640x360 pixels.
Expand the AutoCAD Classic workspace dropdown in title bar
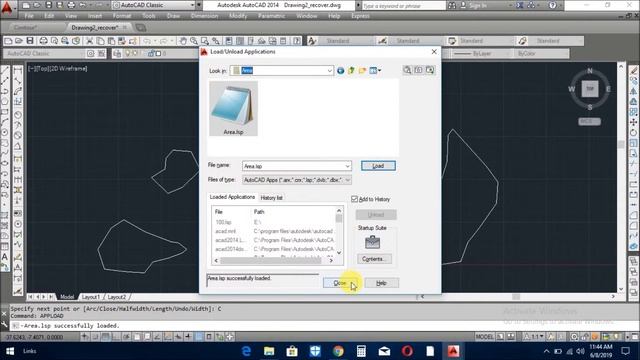click(192, 5)
